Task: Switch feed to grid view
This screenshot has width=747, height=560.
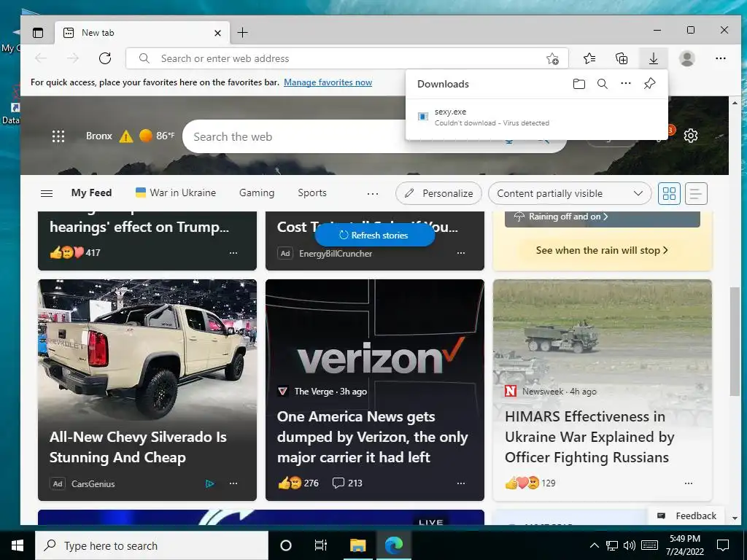Action: 669,193
